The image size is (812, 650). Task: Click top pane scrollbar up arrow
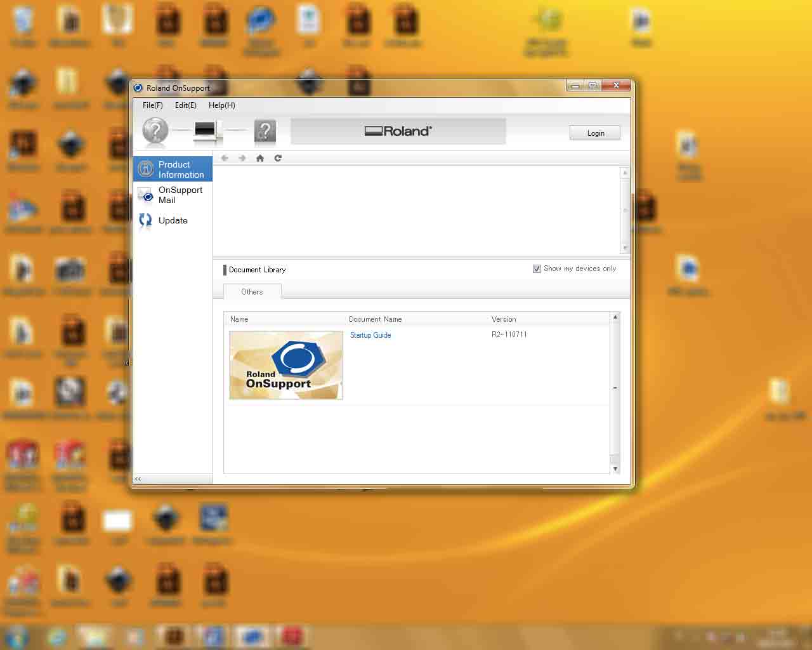[x=625, y=172]
